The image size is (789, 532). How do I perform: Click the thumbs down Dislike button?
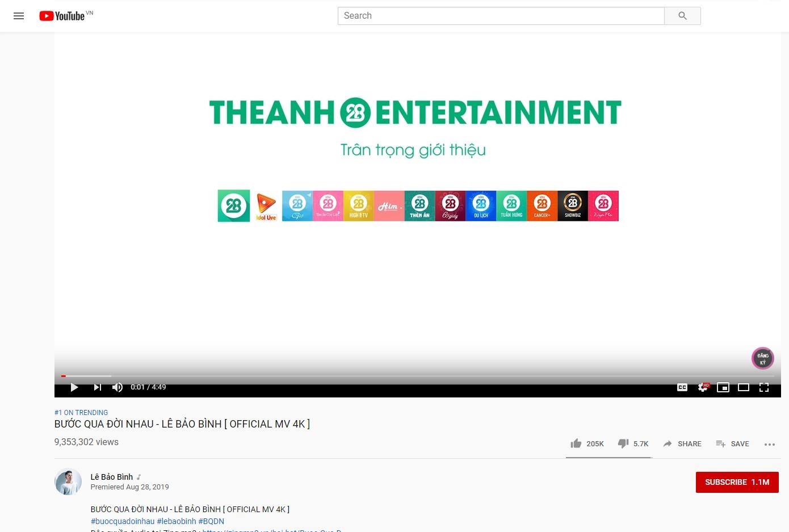(x=623, y=443)
